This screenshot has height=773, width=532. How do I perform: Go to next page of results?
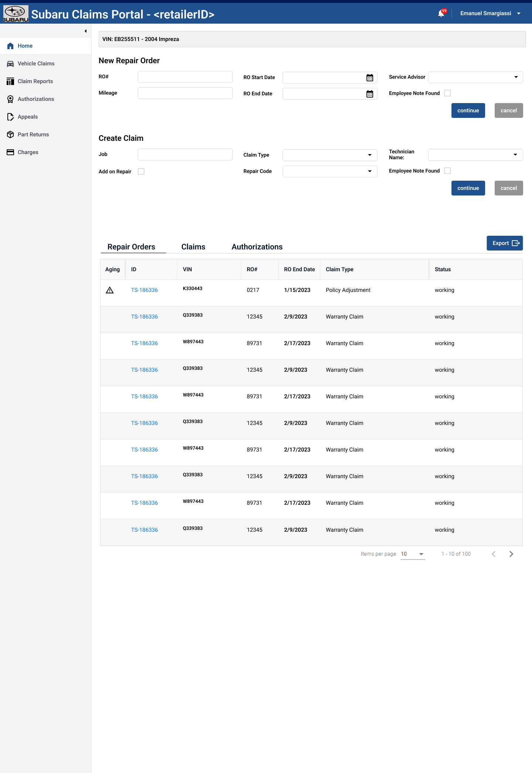(511, 554)
